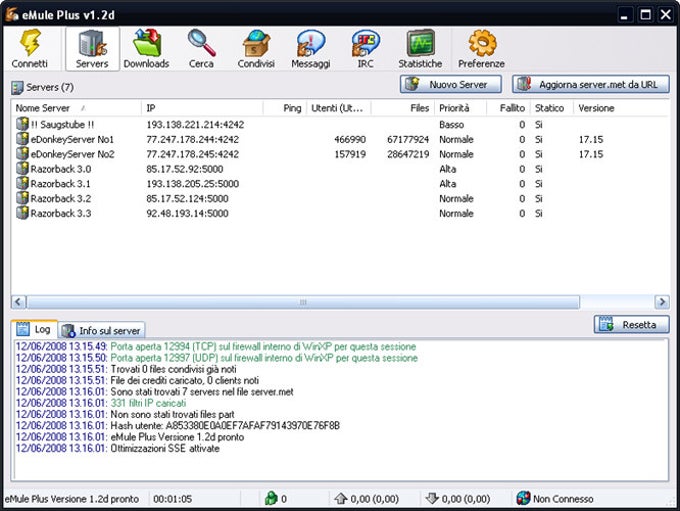
Task: Click the download arrow icon in status bar
Action: 432,498
